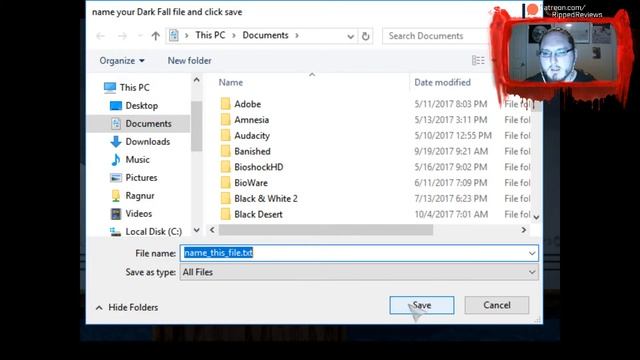The height and width of the screenshot is (360, 640).
Task: Select the Adobe folder
Action: [247, 104]
